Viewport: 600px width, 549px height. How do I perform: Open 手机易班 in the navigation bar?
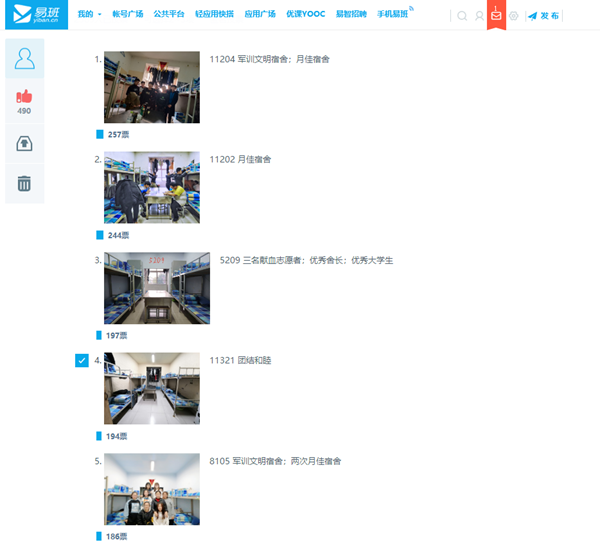click(x=393, y=14)
